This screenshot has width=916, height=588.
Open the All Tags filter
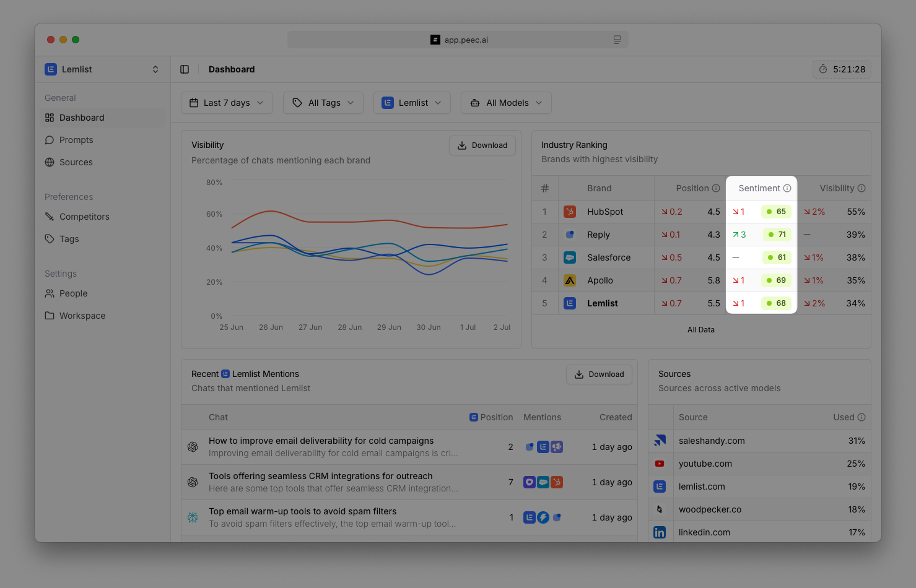point(323,102)
